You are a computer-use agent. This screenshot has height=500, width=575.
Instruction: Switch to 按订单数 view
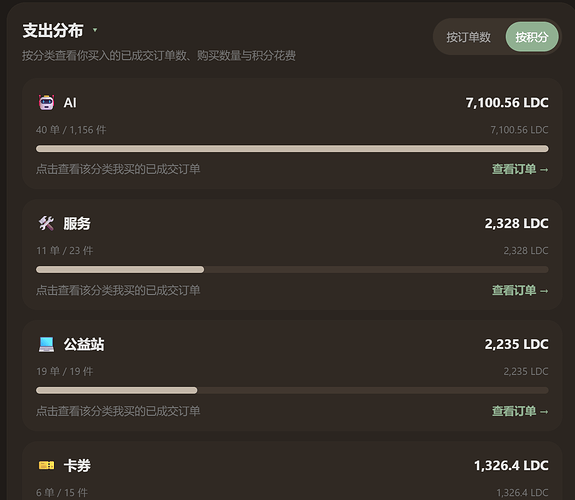pos(468,37)
